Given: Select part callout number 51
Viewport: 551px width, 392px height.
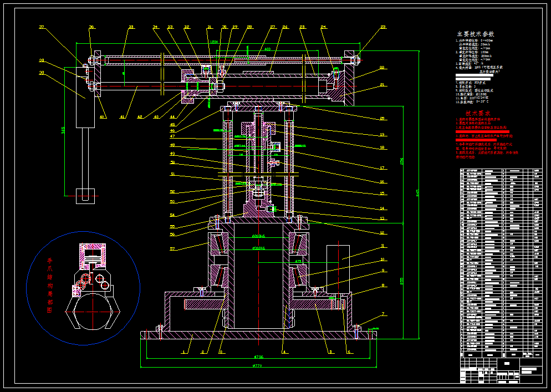Looking at the screenshot, I should tap(172, 174).
